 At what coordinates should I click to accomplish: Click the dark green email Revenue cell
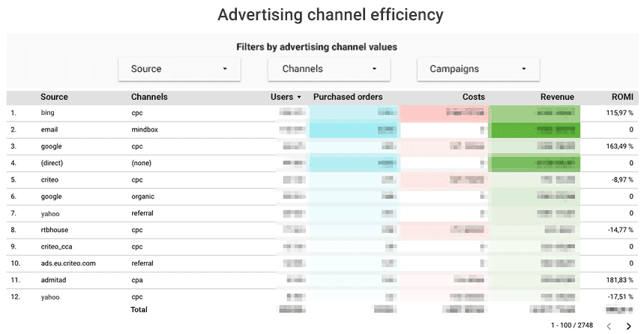point(535,130)
